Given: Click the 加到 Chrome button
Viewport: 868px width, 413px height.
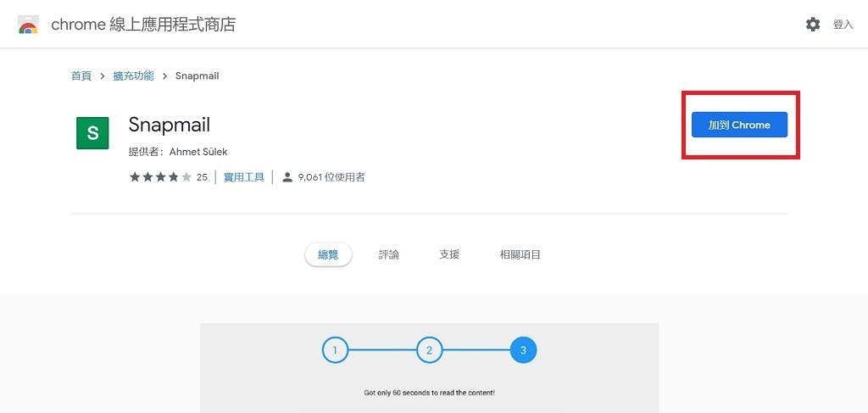Looking at the screenshot, I should click(x=739, y=125).
